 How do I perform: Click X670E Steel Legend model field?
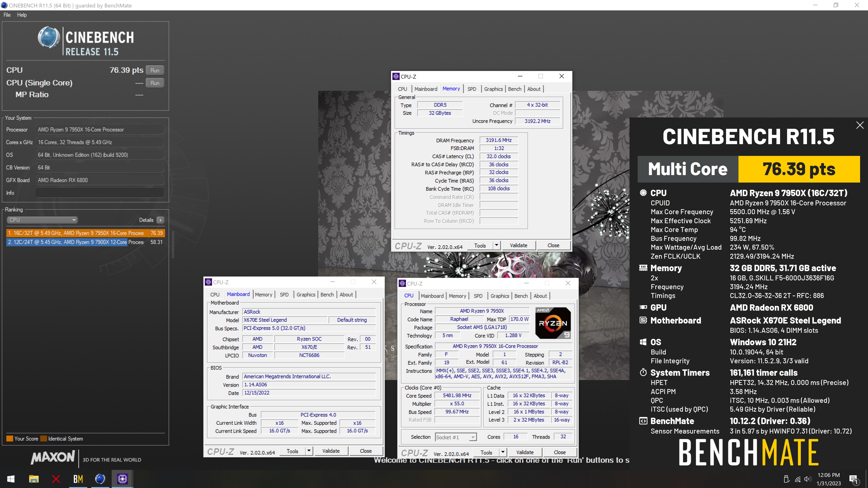click(285, 320)
